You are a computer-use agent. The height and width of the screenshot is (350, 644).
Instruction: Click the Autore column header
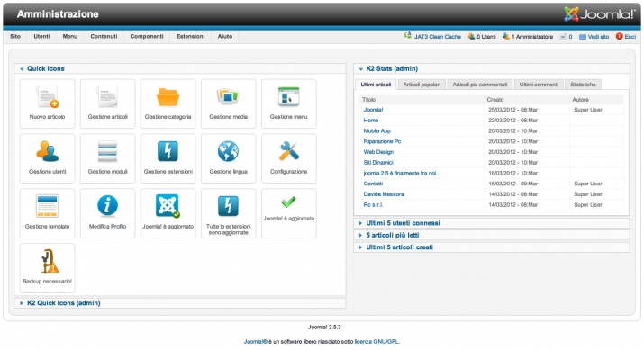[x=580, y=100]
